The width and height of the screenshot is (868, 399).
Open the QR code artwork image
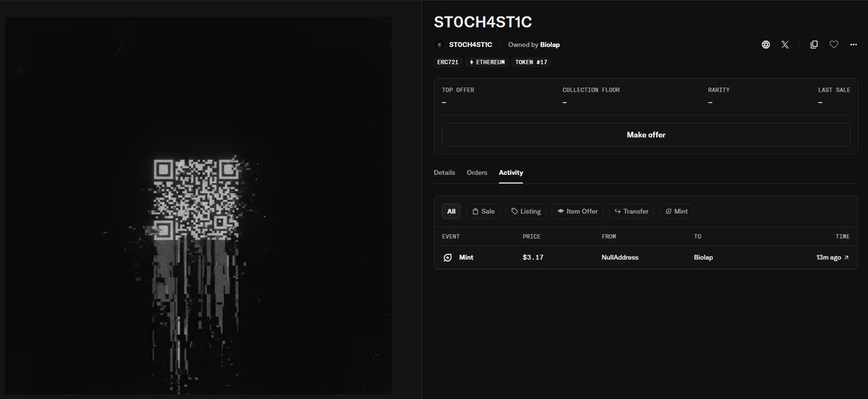coord(198,205)
